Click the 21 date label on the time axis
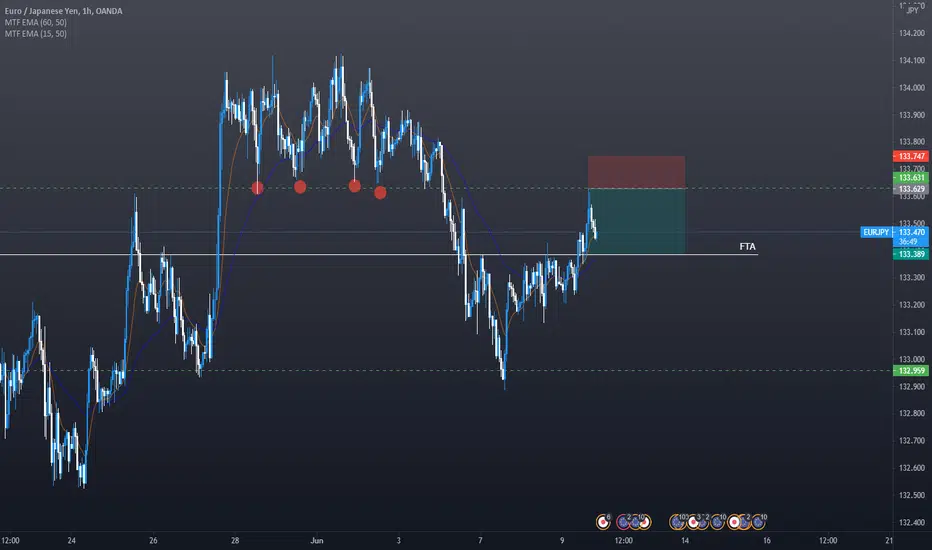The image size is (932, 550). 889,540
